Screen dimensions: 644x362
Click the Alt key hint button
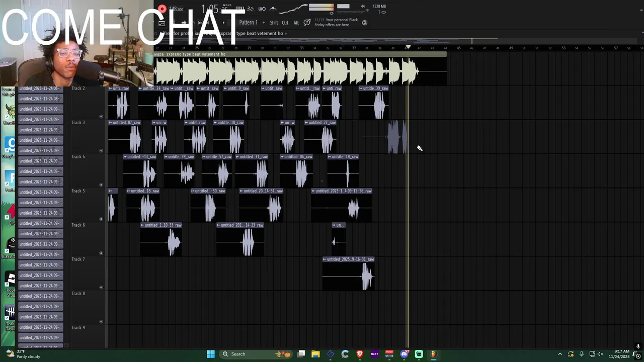click(x=296, y=23)
